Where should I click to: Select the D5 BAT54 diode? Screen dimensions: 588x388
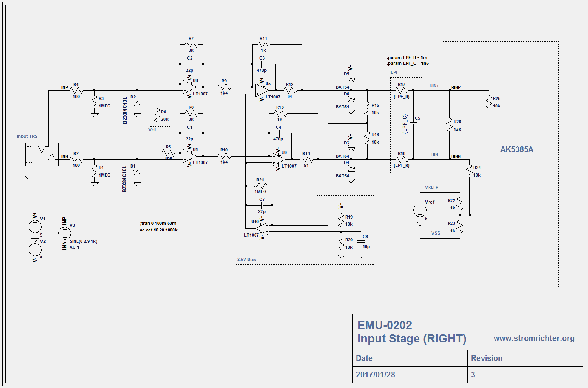351,80
